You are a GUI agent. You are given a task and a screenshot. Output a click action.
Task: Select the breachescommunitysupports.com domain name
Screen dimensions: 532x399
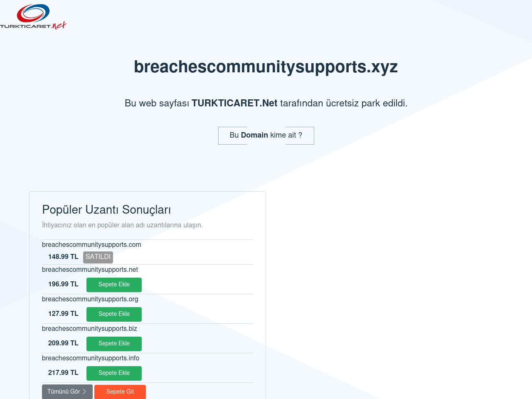pos(91,245)
